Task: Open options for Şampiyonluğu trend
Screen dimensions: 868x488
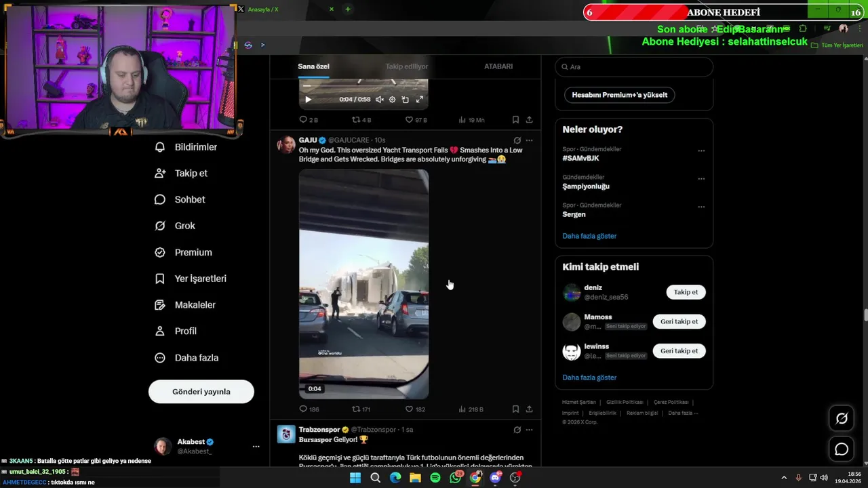Action: (x=701, y=179)
